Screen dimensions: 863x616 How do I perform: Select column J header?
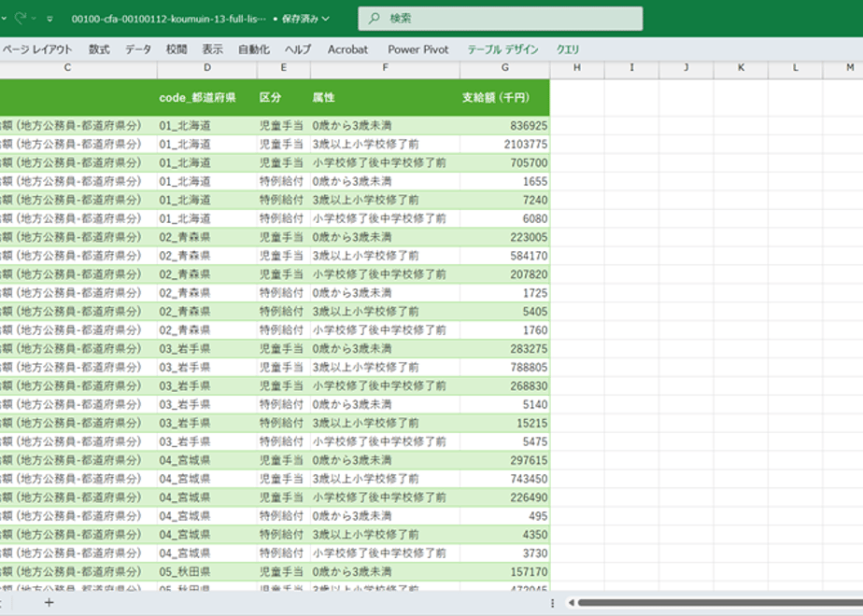(x=686, y=67)
